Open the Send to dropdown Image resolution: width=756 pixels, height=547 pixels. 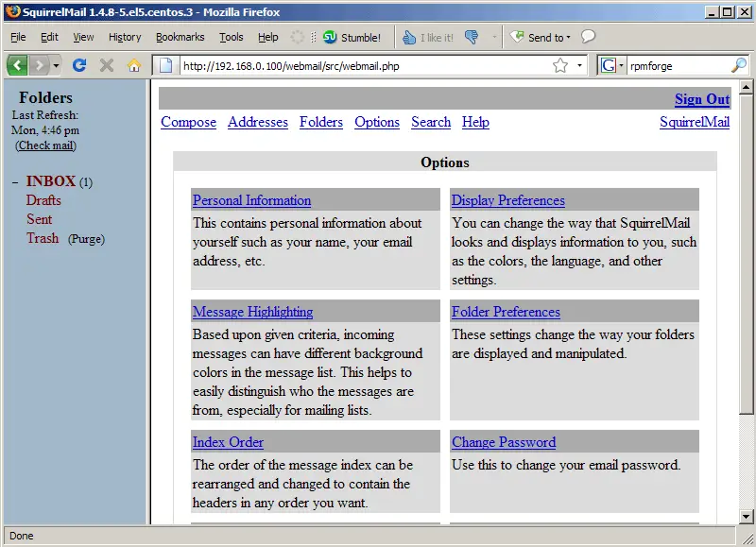pos(541,37)
